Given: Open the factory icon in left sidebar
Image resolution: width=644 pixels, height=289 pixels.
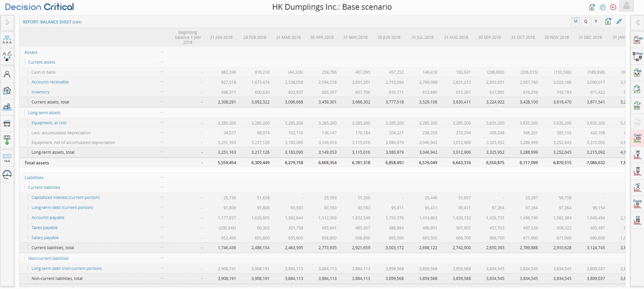Looking at the screenshot, I should pyautogui.click(x=7, y=107).
